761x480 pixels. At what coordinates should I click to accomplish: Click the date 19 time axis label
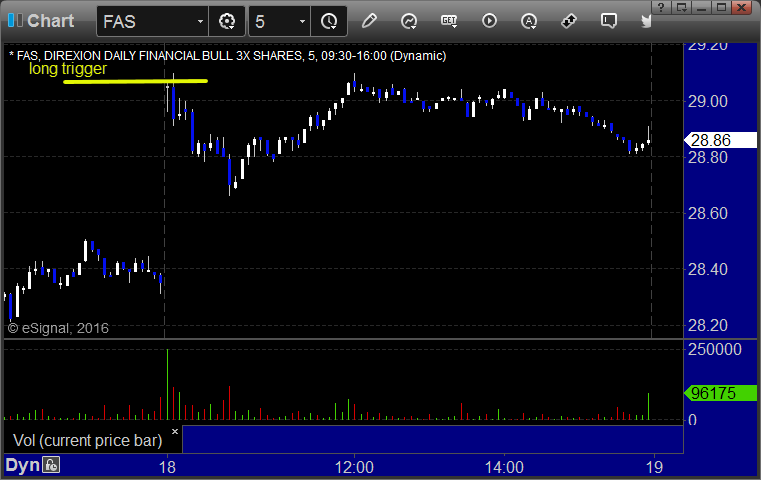click(654, 467)
